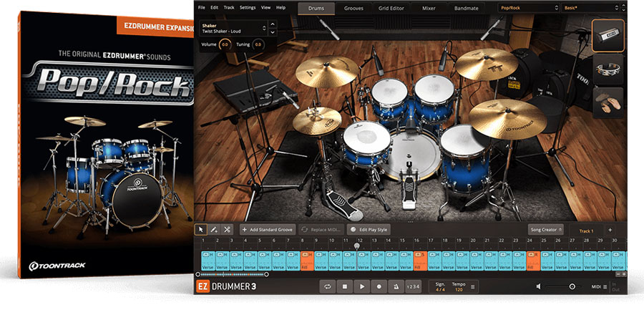Screen dimensions: 644x315
Task: Click the right rack tom
Action: (434, 98)
